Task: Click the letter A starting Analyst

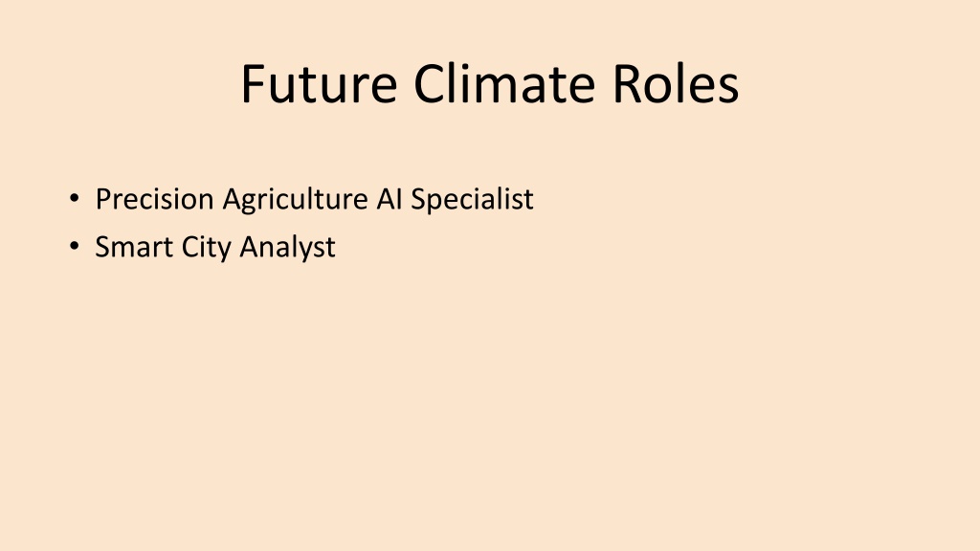Action: (x=248, y=247)
